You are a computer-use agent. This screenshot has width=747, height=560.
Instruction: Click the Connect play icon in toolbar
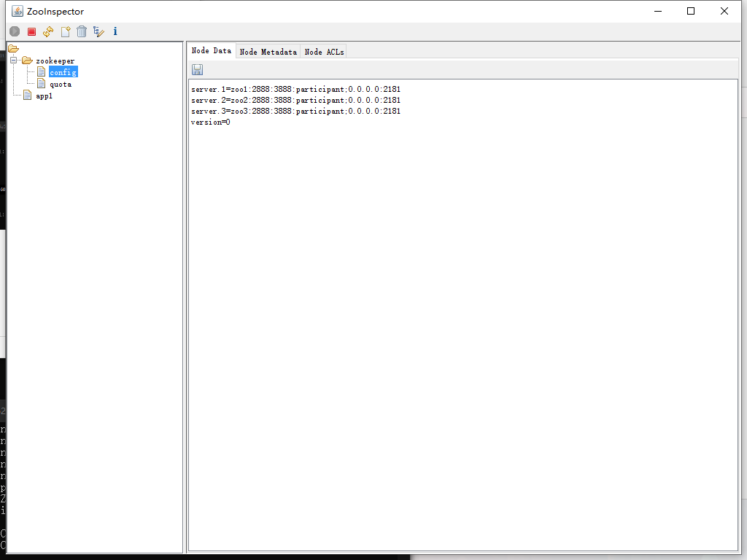pos(15,31)
